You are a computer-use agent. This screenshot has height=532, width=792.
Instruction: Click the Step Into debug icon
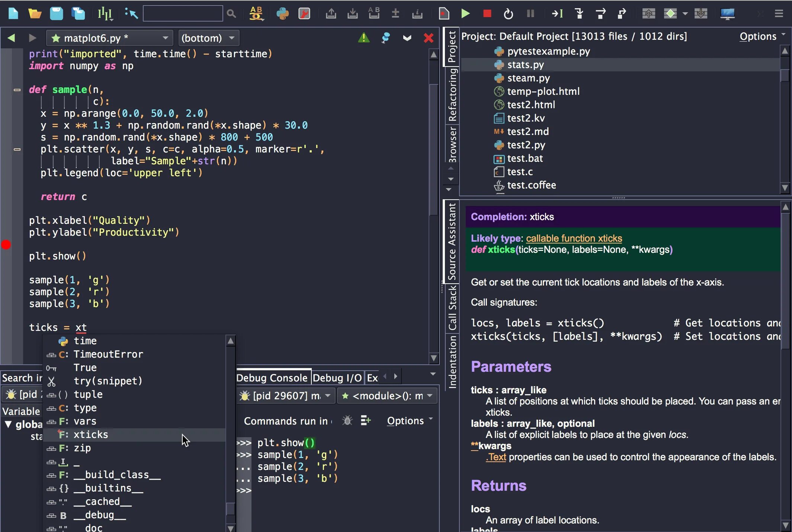tap(579, 13)
